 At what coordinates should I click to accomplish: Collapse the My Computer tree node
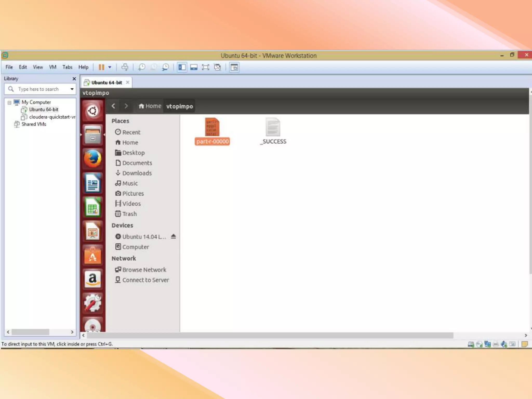coord(9,103)
